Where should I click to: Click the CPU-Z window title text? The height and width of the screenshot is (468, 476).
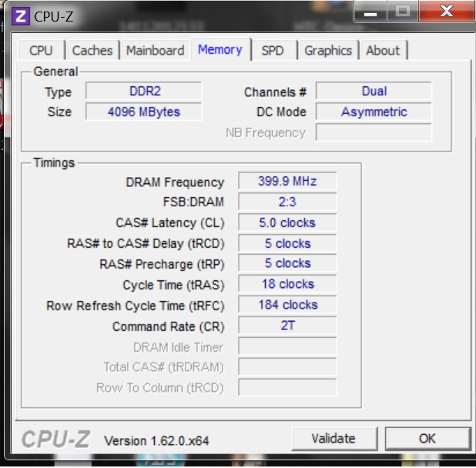coord(53,16)
